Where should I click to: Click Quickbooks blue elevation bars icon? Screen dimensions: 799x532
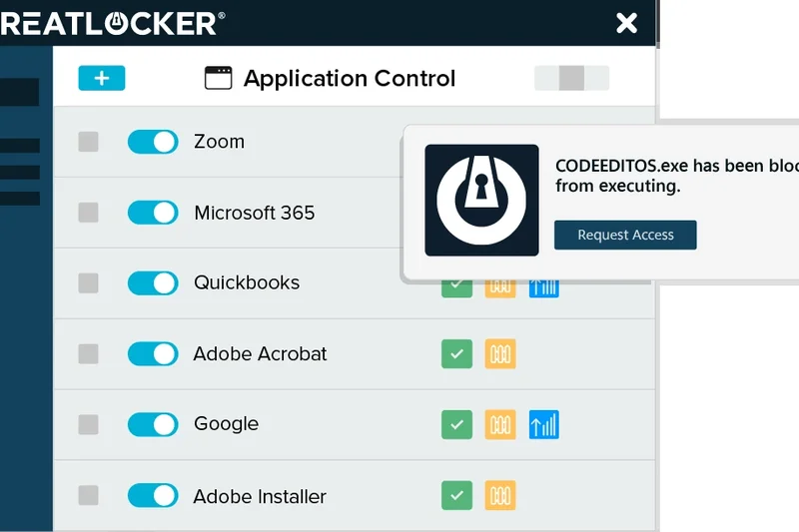(543, 288)
